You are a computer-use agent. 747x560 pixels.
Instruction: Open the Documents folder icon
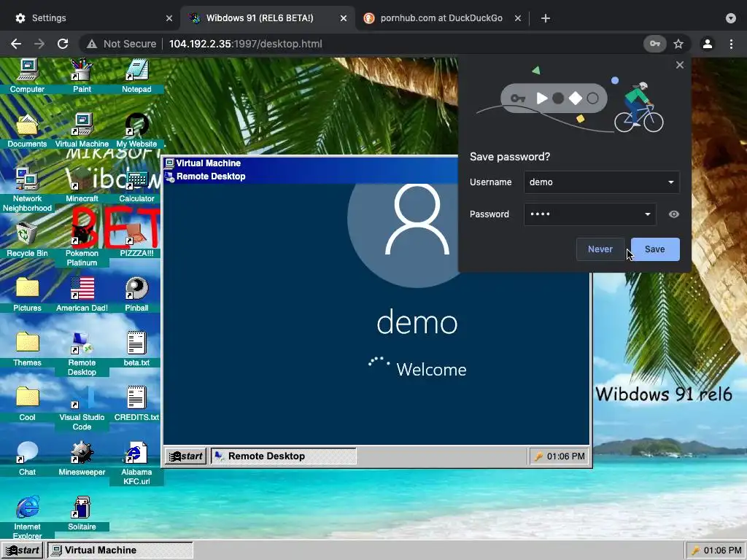click(27, 131)
